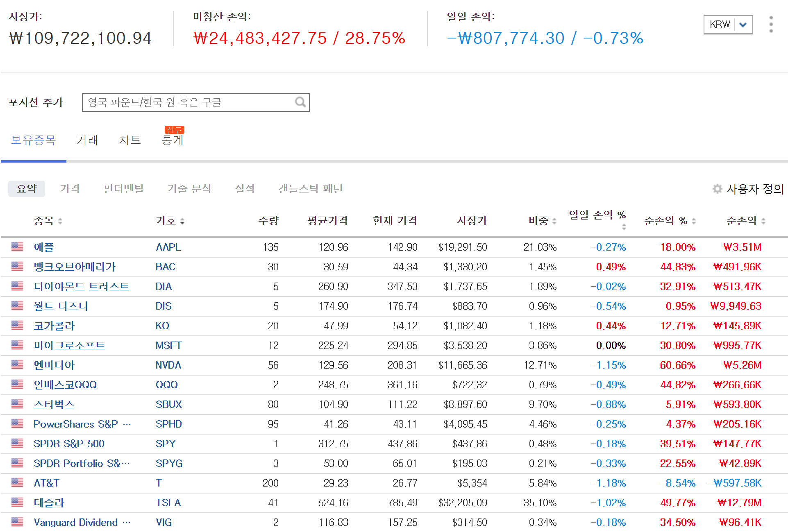Sort by 기호 column arrows

[x=182, y=221]
